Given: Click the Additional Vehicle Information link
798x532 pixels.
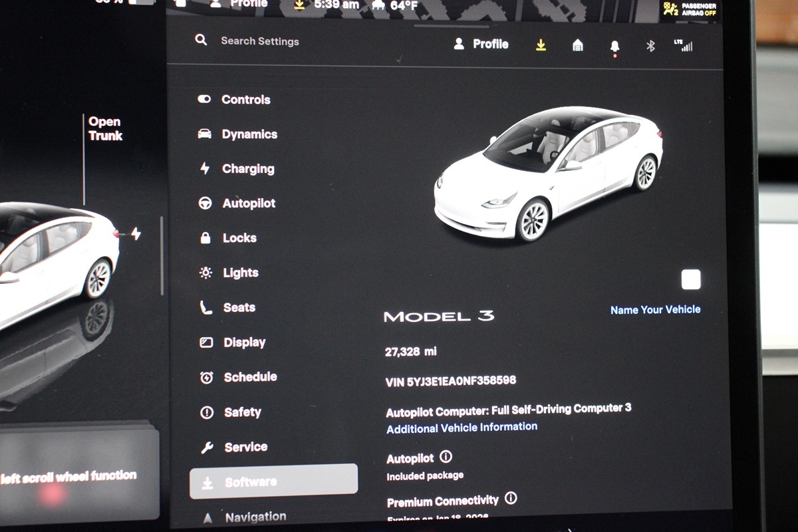Looking at the screenshot, I should pos(462,428).
